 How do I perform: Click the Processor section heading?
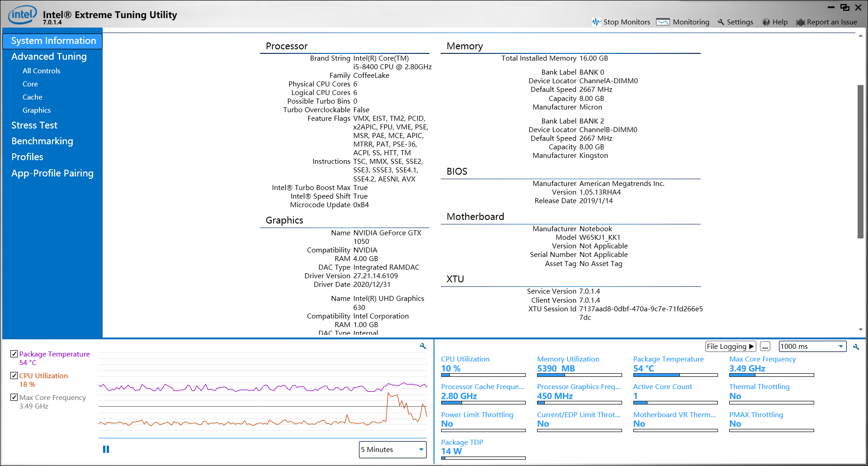point(287,46)
